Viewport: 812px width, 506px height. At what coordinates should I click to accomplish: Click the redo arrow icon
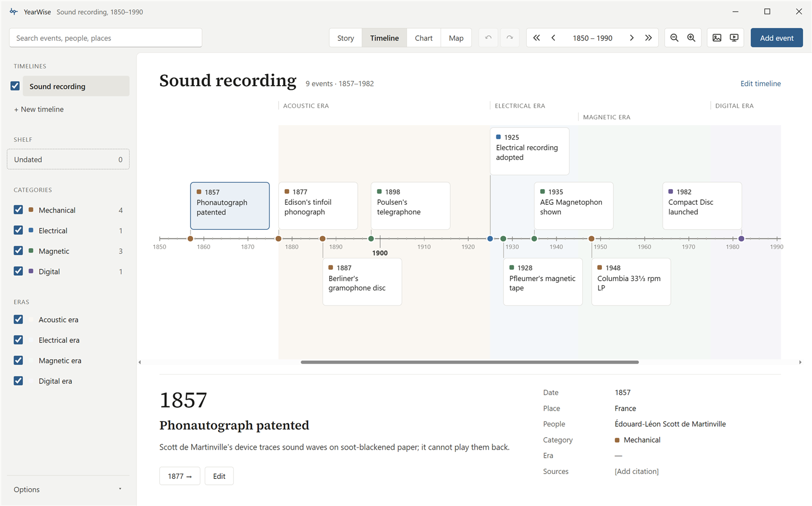(509, 38)
